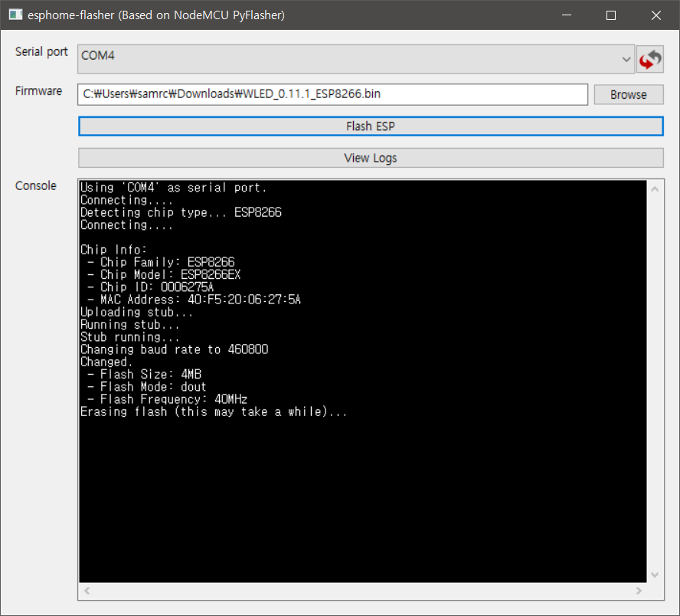Open the COM4 serial port dropdown
680x616 pixels.
point(356,59)
